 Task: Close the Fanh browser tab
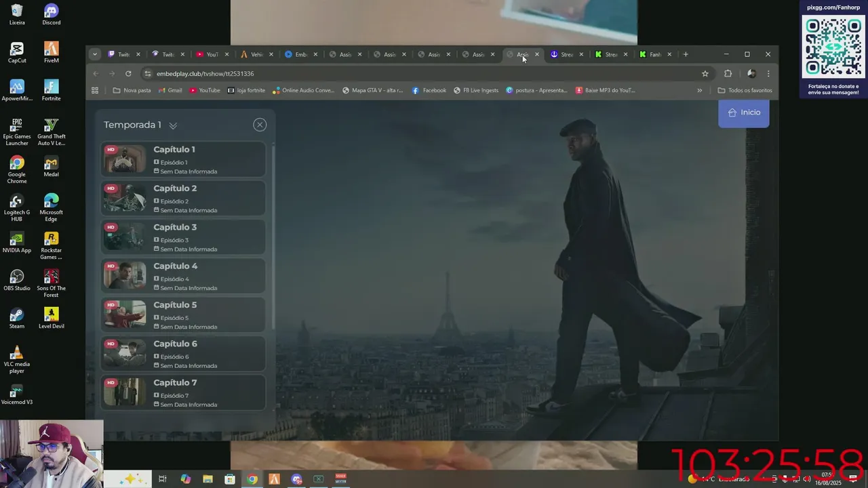pos(669,54)
